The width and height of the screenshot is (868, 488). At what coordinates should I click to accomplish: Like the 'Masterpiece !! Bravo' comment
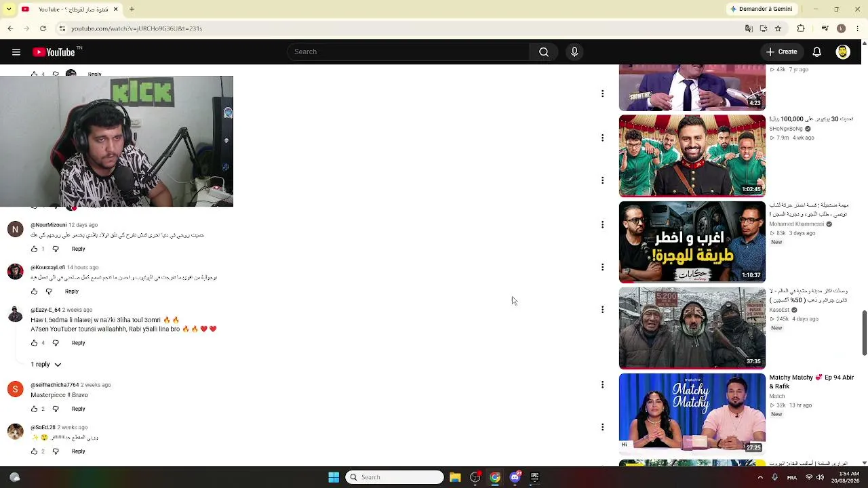coord(34,409)
